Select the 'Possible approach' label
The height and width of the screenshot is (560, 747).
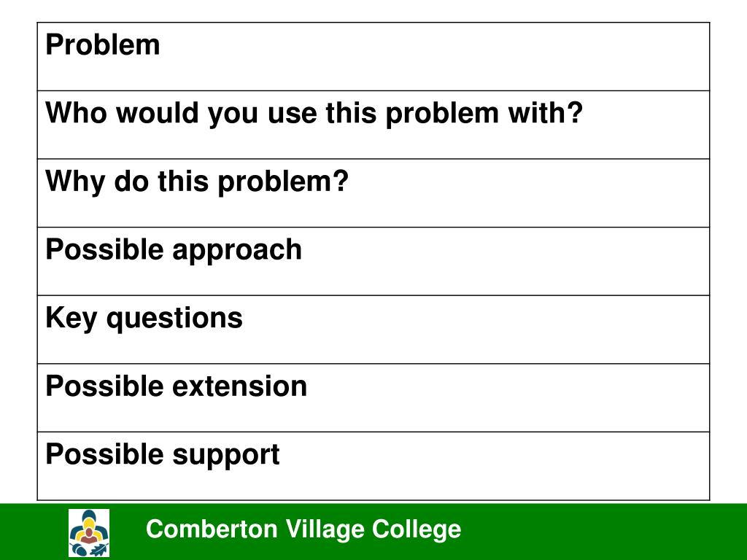click(174, 251)
